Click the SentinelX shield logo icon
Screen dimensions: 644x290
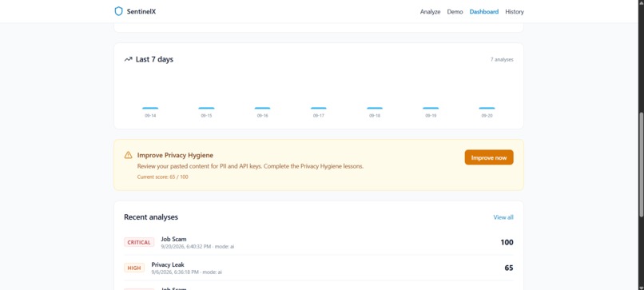(119, 11)
